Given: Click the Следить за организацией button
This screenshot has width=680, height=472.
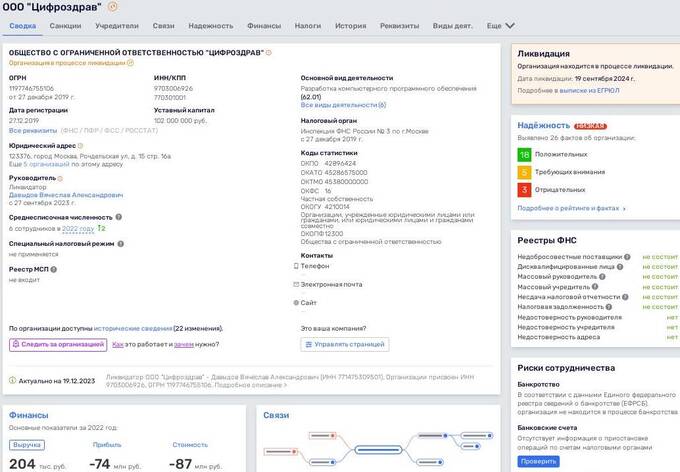Looking at the screenshot, I should click(58, 344).
